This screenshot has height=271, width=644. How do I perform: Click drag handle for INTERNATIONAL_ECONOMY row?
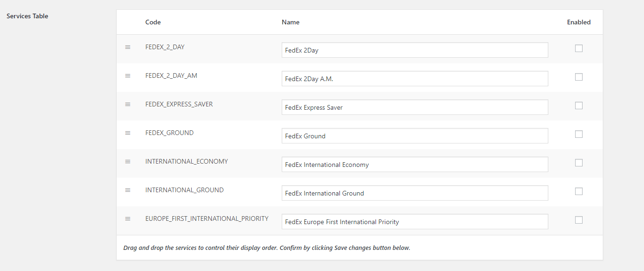click(x=127, y=161)
